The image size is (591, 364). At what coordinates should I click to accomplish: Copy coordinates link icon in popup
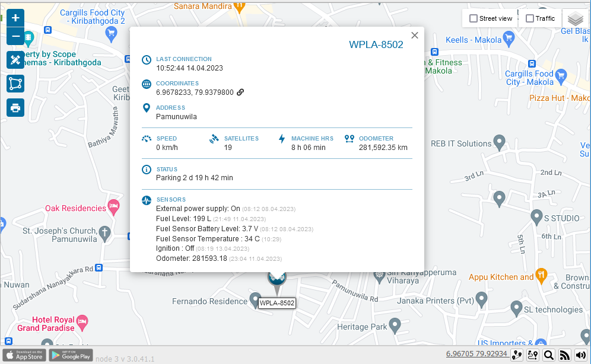coord(240,92)
